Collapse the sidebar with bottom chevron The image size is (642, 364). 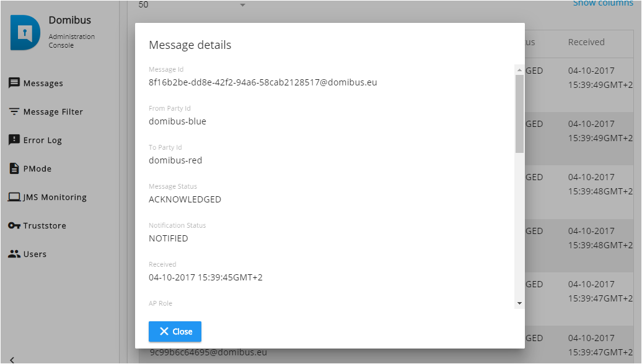click(12, 359)
